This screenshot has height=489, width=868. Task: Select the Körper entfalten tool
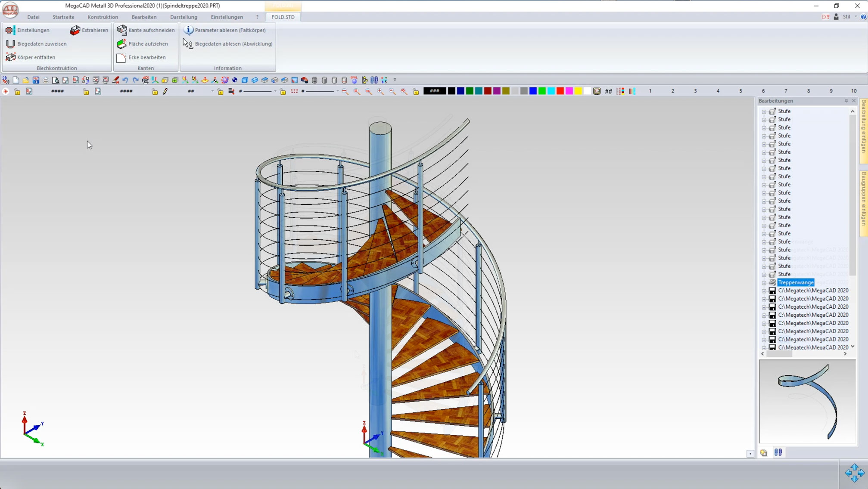[x=35, y=57]
